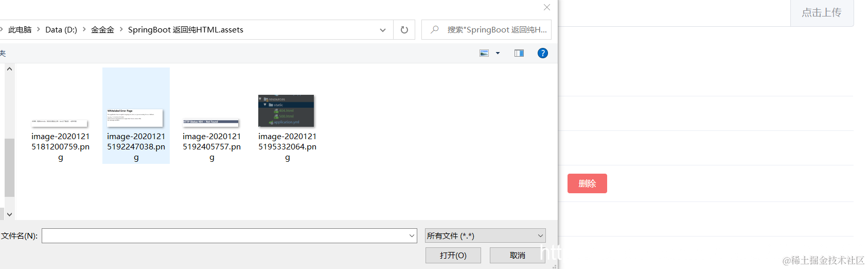Click SpringBoot 返回纯HTML.assets breadcrumb segment
The image size is (868, 269).
[x=186, y=30]
